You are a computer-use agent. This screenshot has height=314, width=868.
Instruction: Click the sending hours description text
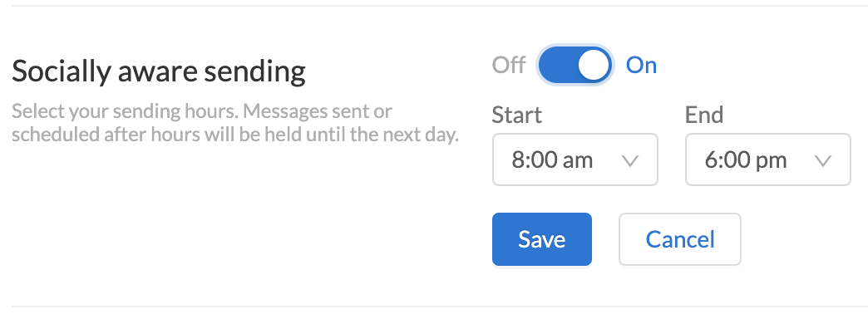point(235,123)
